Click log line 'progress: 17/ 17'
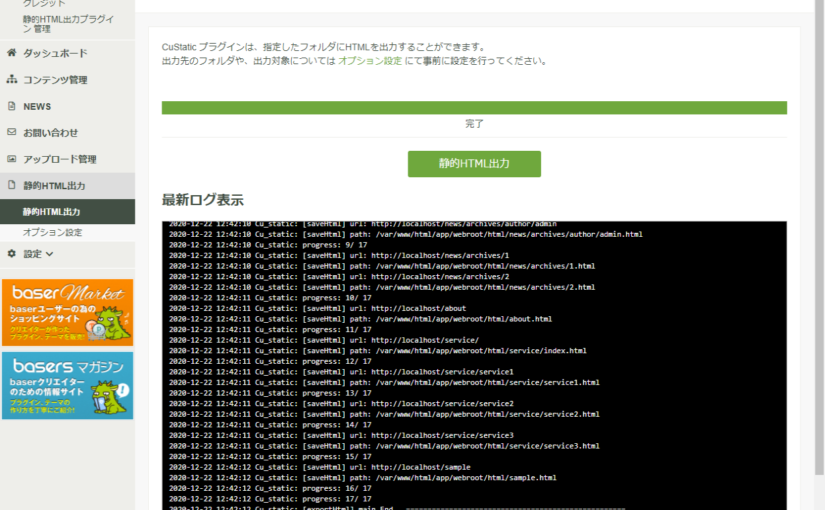The height and width of the screenshot is (510, 825). click(x=337, y=499)
